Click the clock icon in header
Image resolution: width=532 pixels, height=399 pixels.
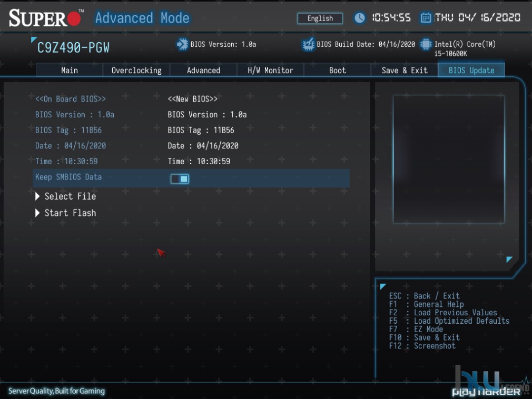(359, 17)
